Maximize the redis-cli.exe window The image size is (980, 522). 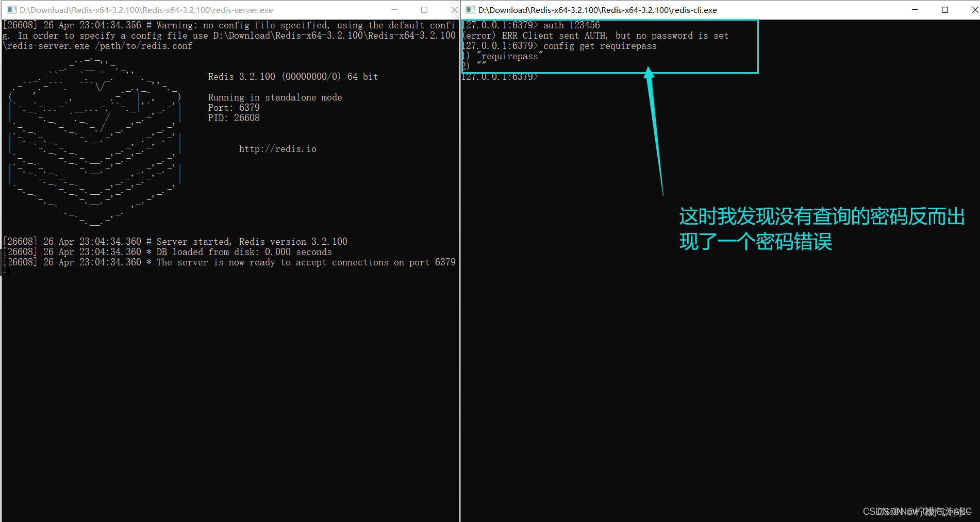point(945,10)
